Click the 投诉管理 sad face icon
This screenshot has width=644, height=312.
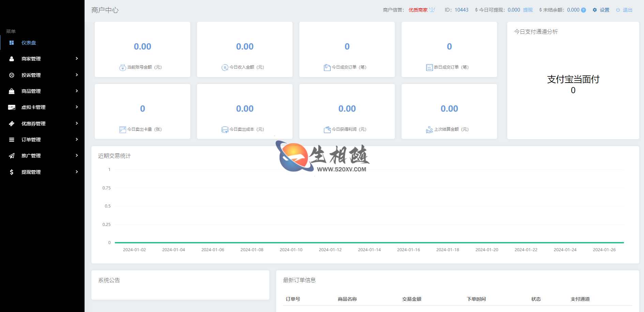point(12,75)
